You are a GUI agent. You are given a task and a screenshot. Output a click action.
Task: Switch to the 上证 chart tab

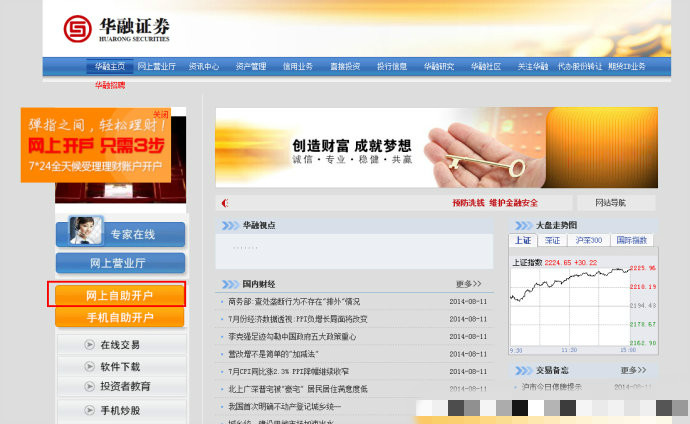(523, 240)
